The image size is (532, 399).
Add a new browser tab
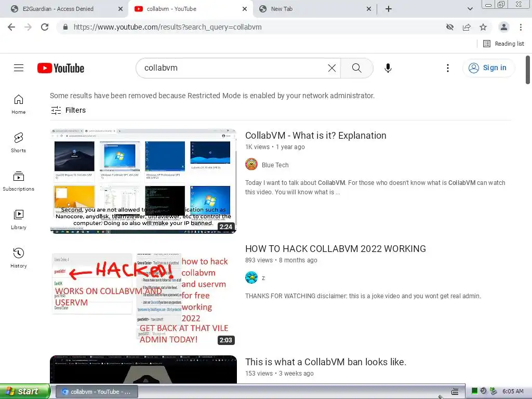[x=389, y=9]
